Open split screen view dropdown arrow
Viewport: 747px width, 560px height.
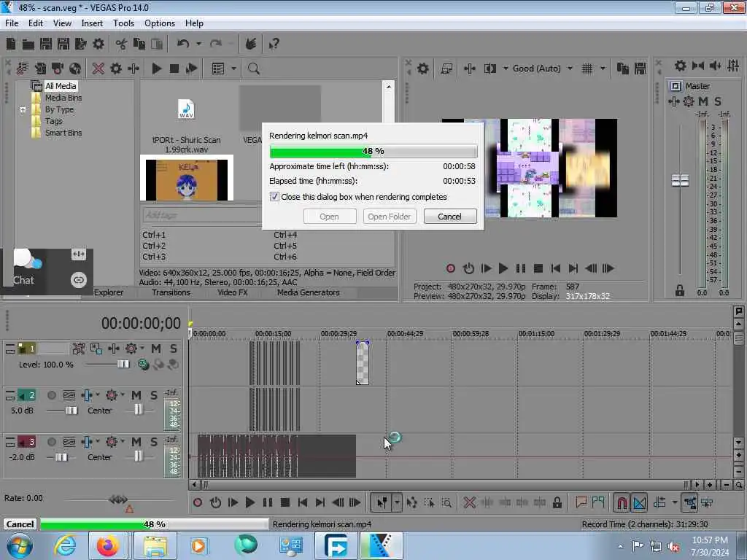tap(506, 69)
